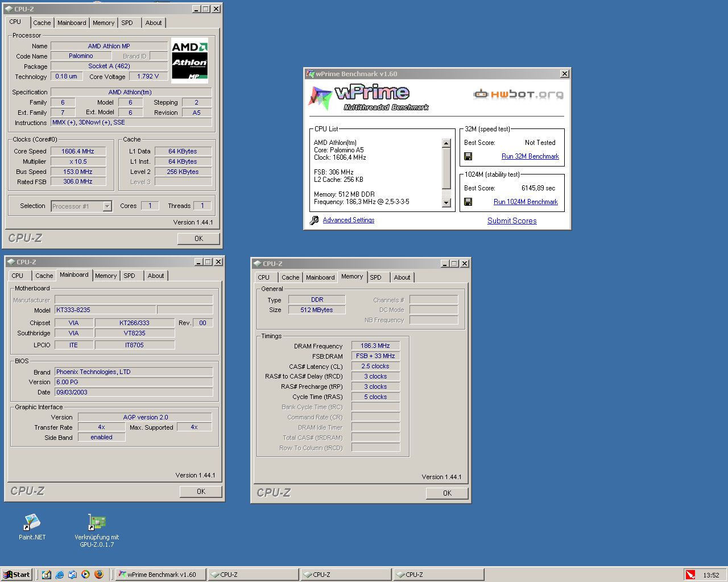Click the Package field Socket A (462)

(109, 66)
